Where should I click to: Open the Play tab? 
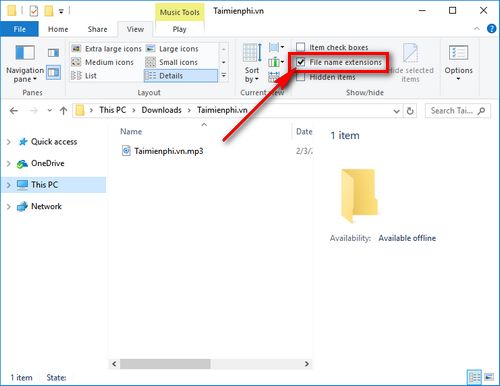pyautogui.click(x=179, y=29)
